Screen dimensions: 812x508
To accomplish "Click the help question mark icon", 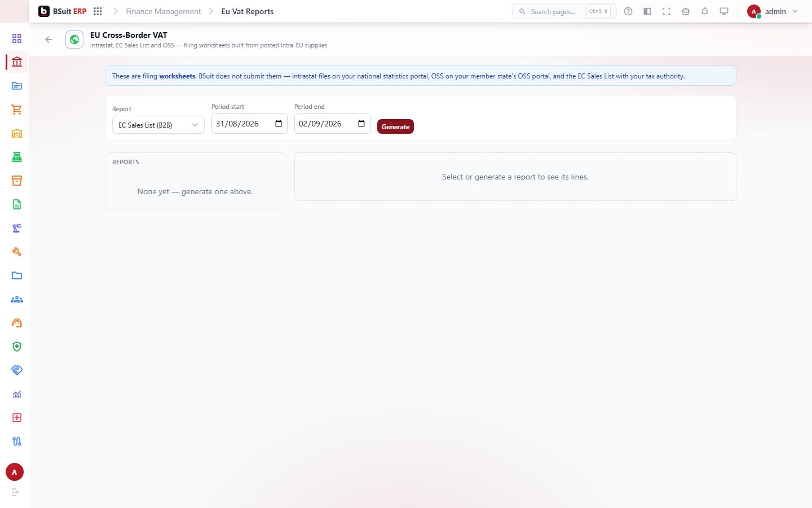I will coord(628,11).
